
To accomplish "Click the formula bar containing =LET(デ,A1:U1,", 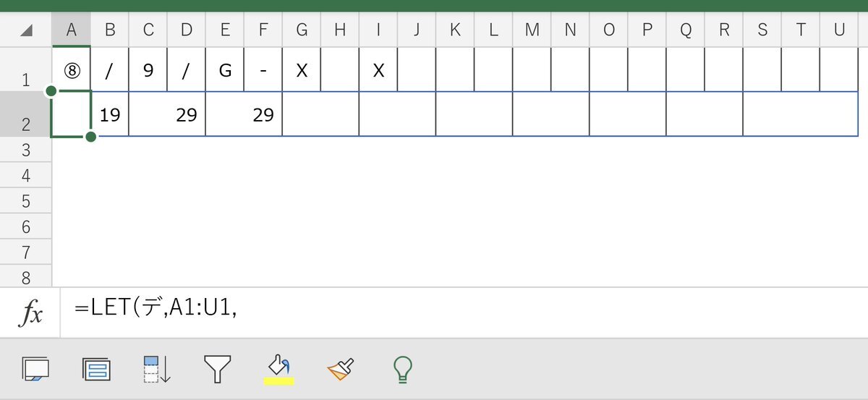I will [464, 313].
